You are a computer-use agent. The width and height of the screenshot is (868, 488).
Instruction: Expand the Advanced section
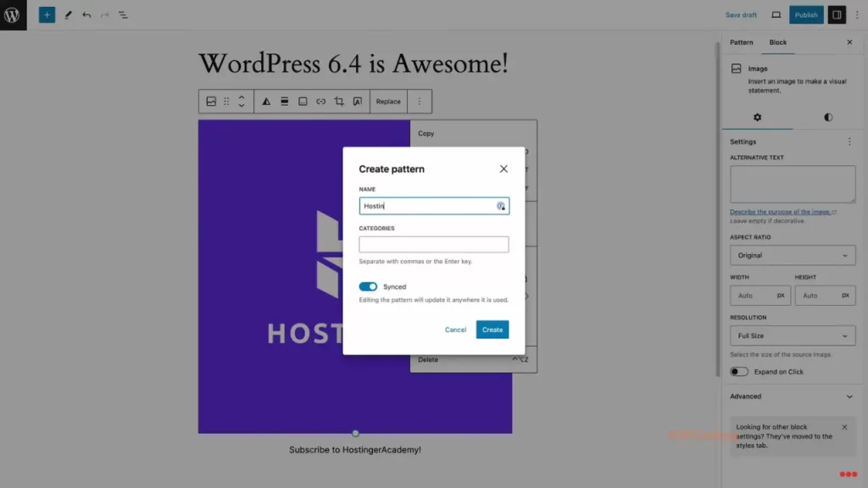click(x=793, y=396)
